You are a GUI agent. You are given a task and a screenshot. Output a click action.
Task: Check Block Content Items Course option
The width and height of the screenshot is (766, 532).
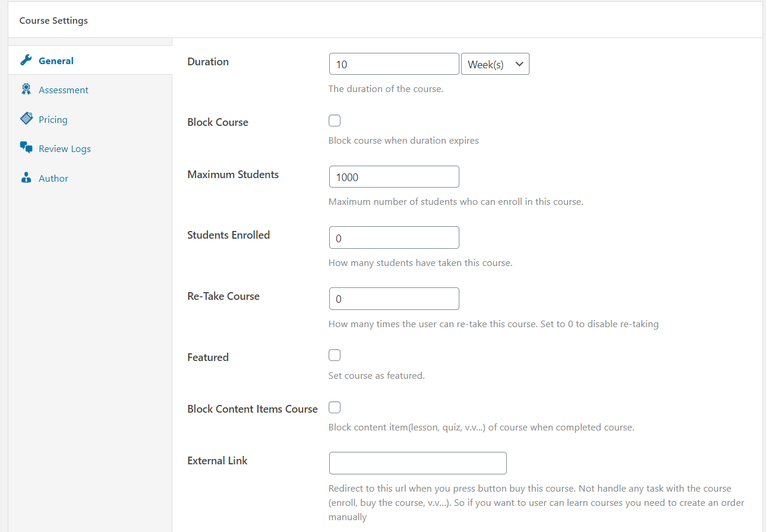click(x=335, y=407)
